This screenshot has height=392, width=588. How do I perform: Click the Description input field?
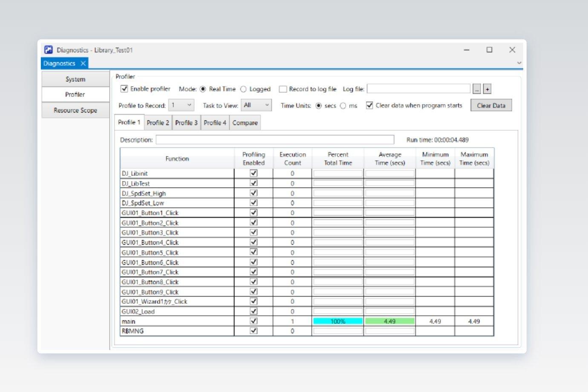[275, 140]
